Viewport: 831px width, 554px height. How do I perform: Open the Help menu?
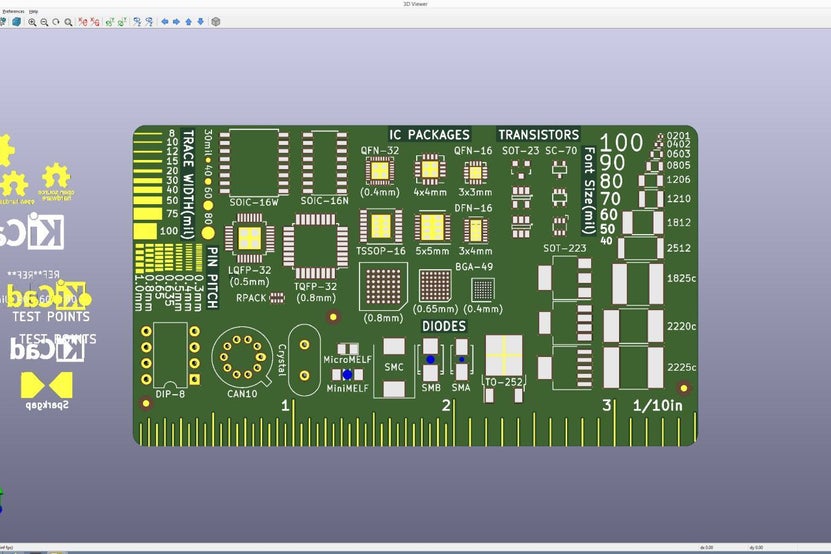33,11
